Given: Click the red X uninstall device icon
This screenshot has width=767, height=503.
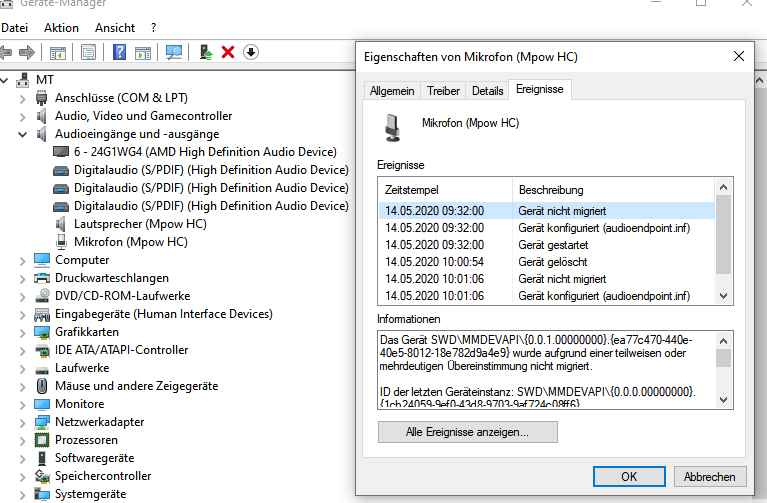Looking at the screenshot, I should 228,52.
